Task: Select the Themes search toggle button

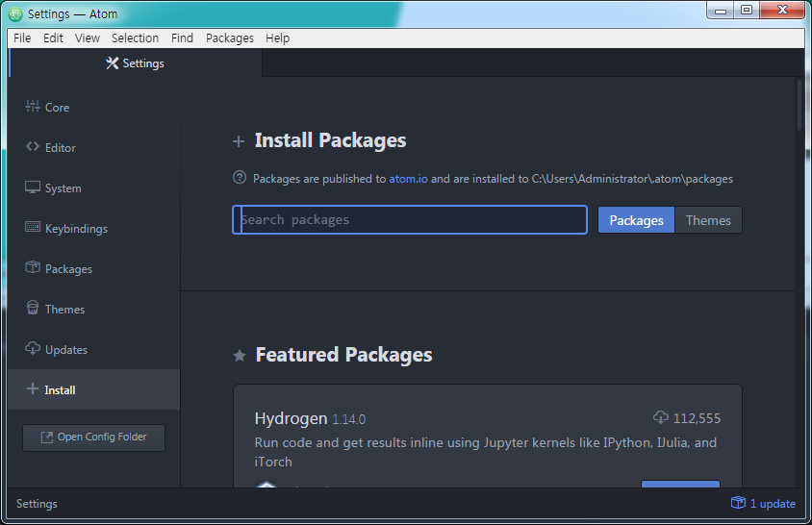Action: [708, 220]
